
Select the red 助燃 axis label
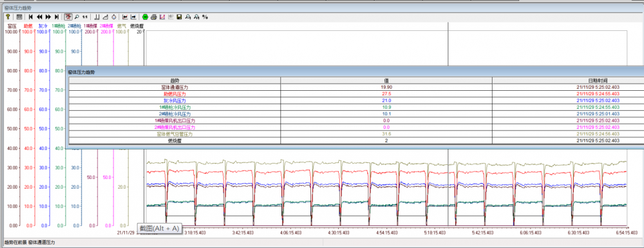[28, 26]
